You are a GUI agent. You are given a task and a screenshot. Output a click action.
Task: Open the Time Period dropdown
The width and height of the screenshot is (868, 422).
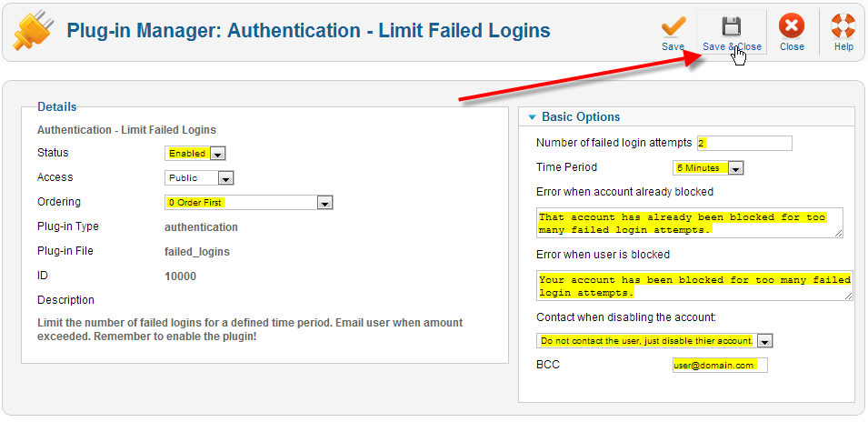(x=709, y=167)
